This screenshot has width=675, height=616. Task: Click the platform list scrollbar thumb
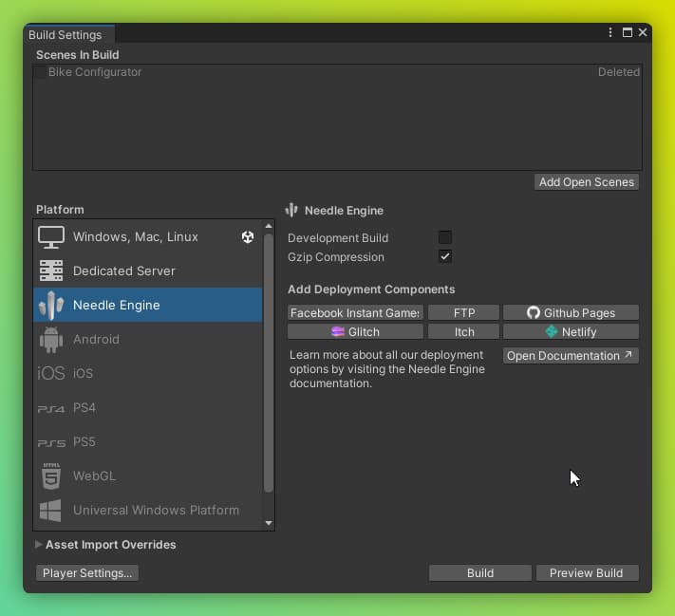click(x=269, y=363)
